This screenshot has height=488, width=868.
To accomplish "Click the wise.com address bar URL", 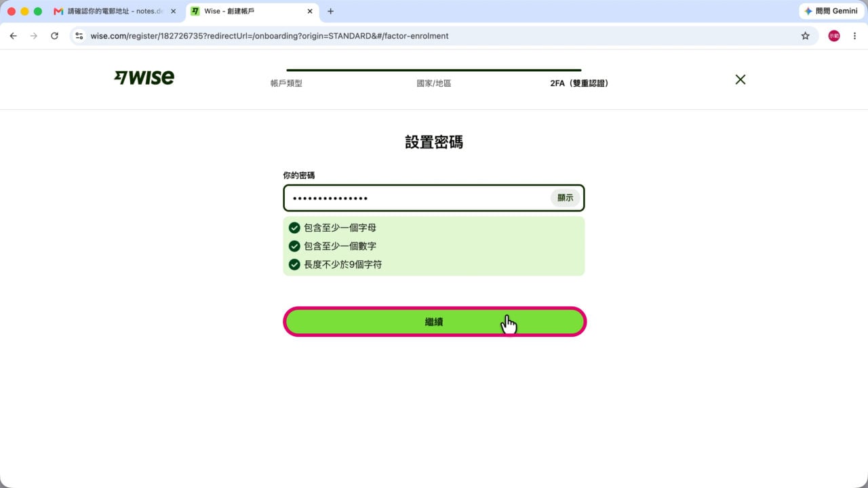I will pyautogui.click(x=269, y=36).
